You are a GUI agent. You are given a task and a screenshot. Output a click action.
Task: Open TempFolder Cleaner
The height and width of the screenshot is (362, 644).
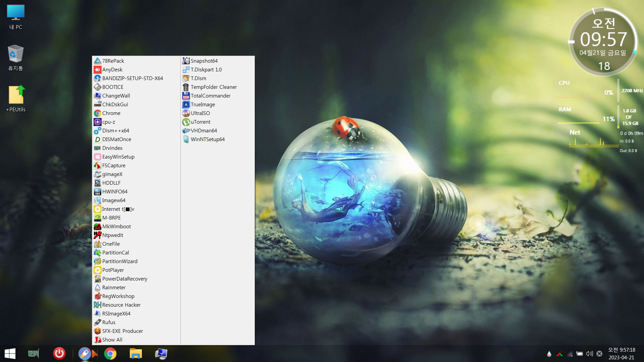tap(218, 87)
